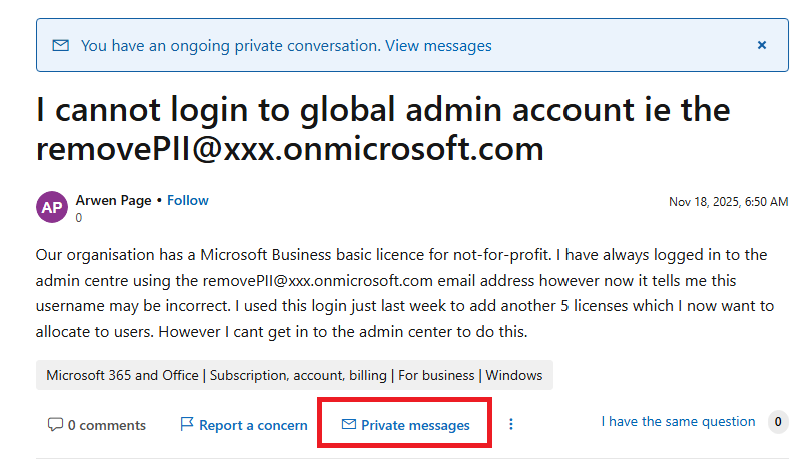Click the Private messages envelope icon
Viewport: 809px width, 470px height.
point(348,425)
